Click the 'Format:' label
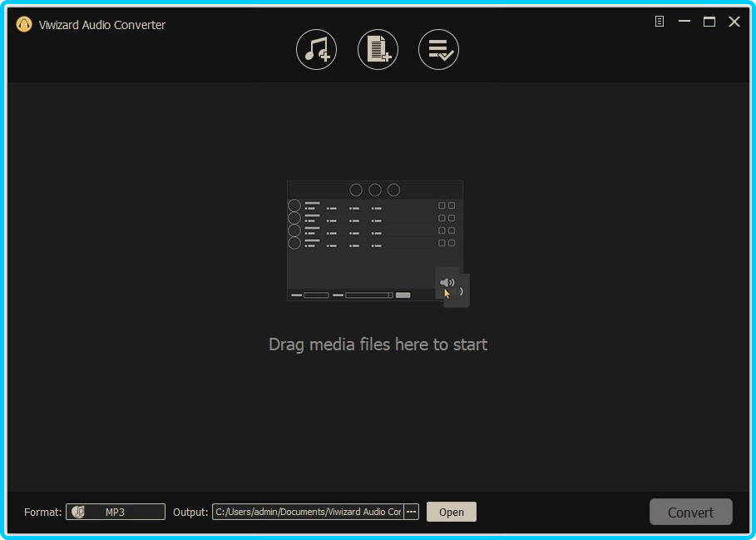The width and height of the screenshot is (756, 540). point(43,512)
